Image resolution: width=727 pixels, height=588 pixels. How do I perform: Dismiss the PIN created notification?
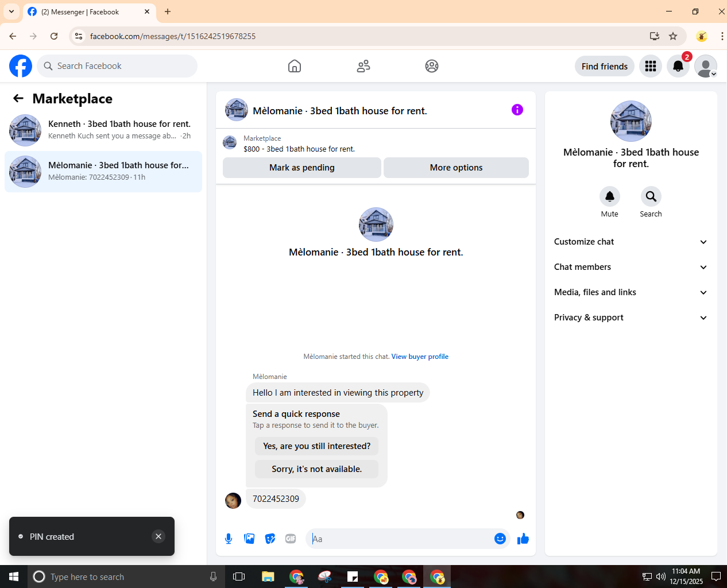tap(158, 536)
